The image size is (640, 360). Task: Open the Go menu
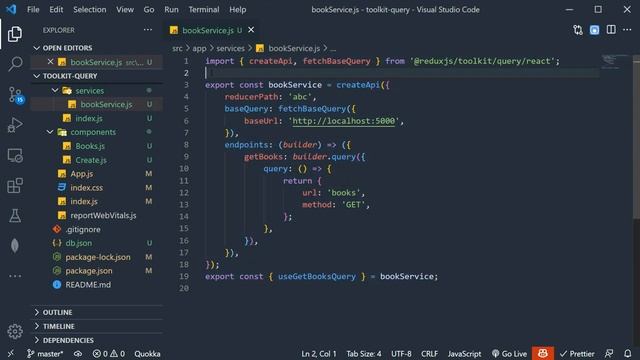coord(149,9)
